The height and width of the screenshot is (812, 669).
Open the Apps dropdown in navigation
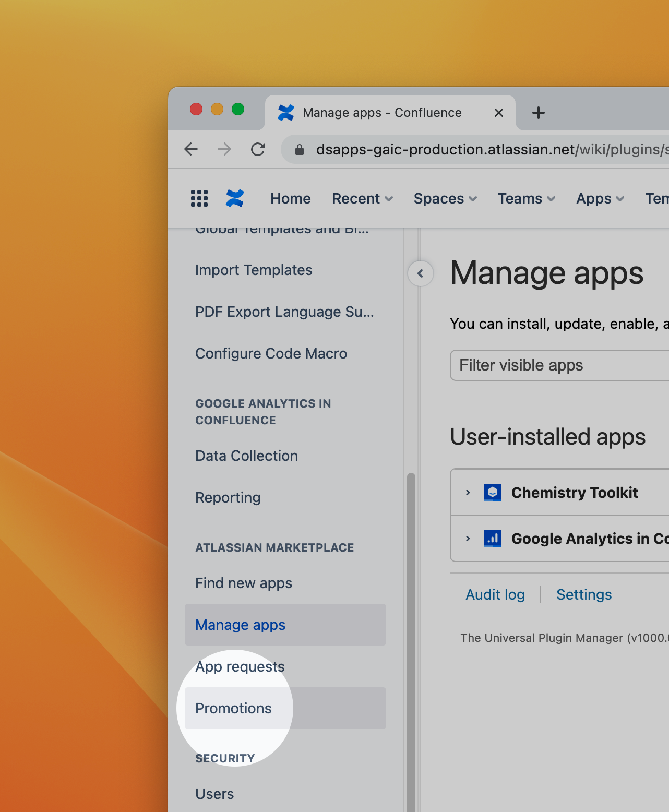(600, 198)
